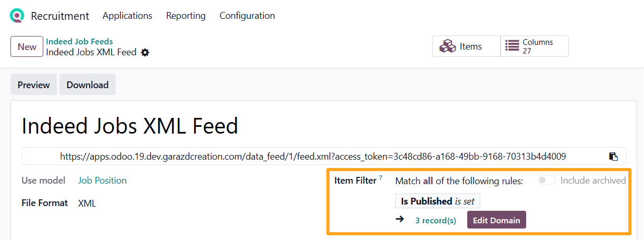Image resolution: width=644 pixels, height=240 pixels.
Task: Open the Reporting menu
Action: (x=186, y=16)
